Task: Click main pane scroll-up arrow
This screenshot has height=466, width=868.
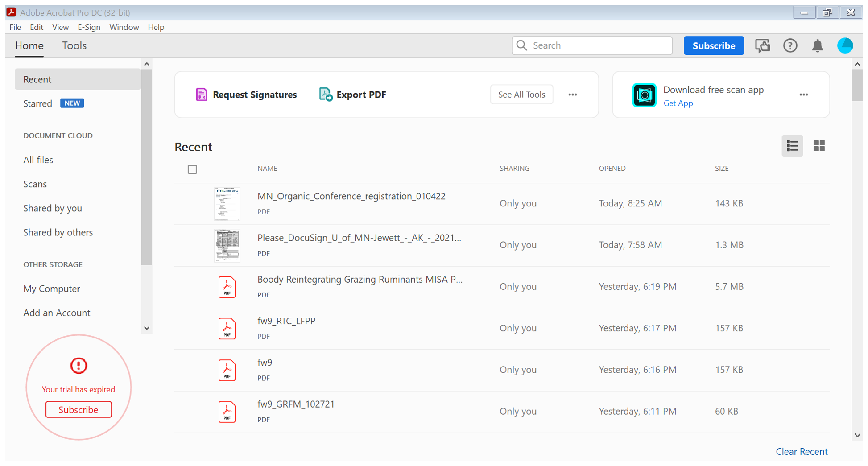Action: click(857, 64)
